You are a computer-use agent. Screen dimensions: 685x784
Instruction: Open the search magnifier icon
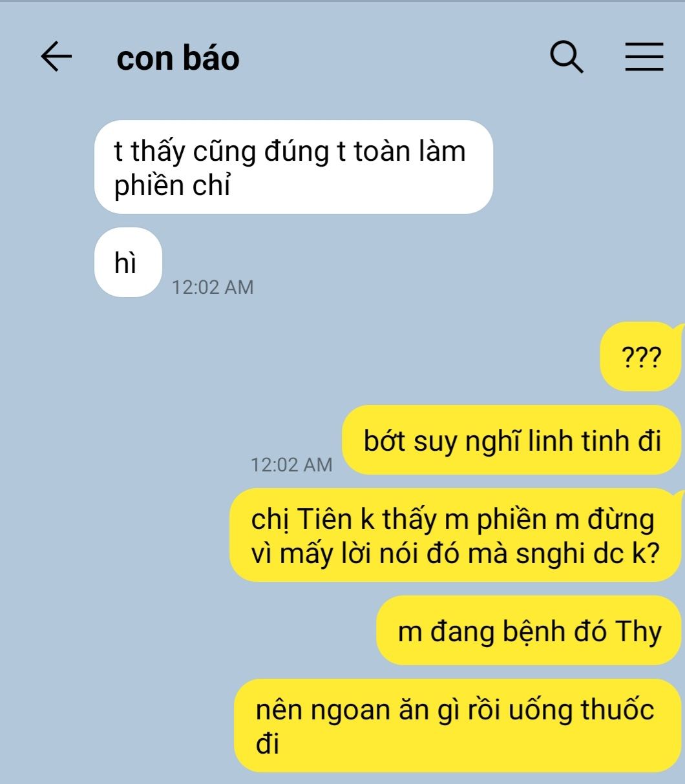coord(567,57)
